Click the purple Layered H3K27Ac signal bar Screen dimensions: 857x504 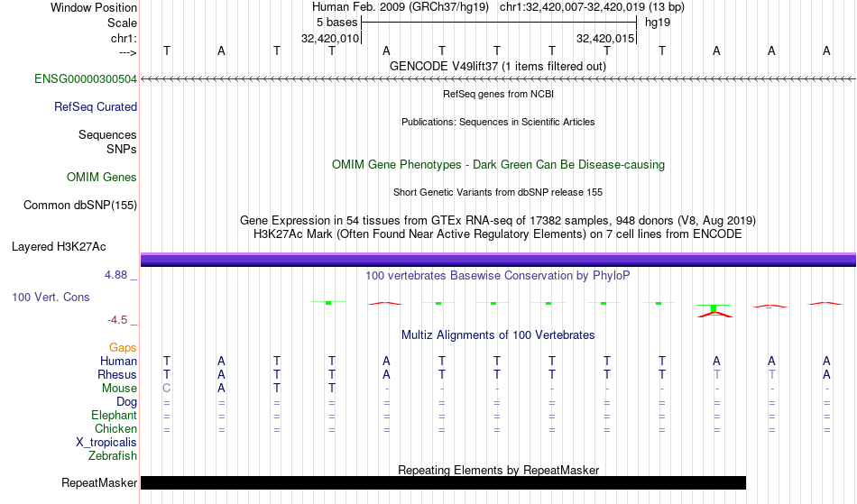498,260
